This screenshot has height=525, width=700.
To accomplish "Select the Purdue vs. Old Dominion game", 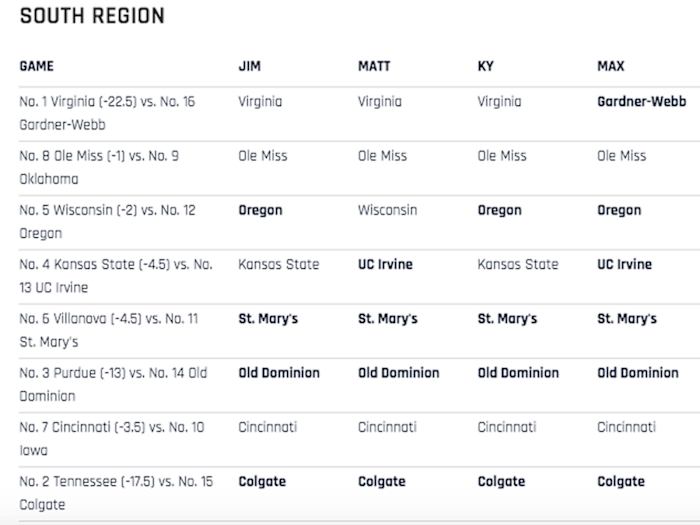I will coord(113,384).
